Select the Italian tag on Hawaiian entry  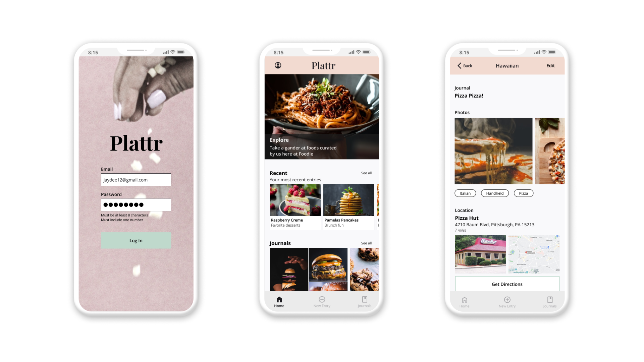pos(465,193)
